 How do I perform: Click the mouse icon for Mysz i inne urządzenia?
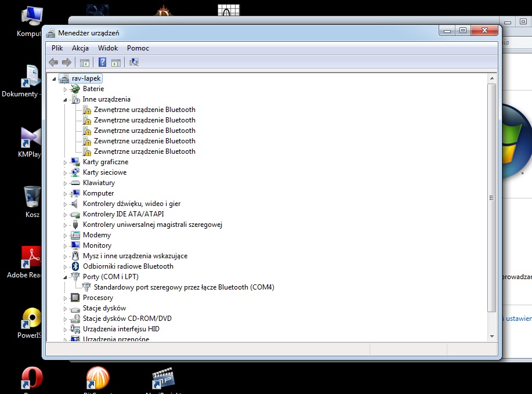(75, 256)
